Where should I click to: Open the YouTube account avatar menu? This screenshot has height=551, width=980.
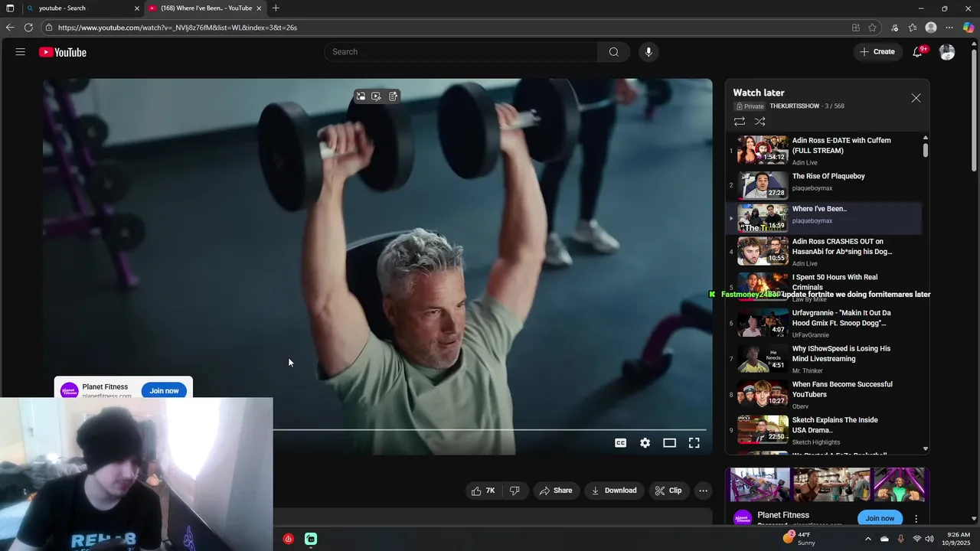(947, 52)
